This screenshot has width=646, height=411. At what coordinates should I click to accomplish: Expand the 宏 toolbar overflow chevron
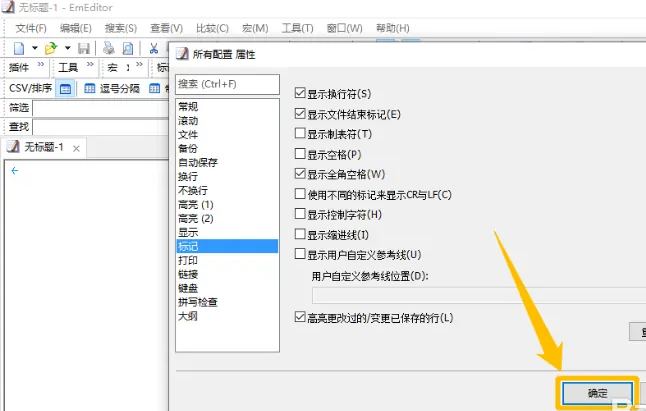point(139,64)
